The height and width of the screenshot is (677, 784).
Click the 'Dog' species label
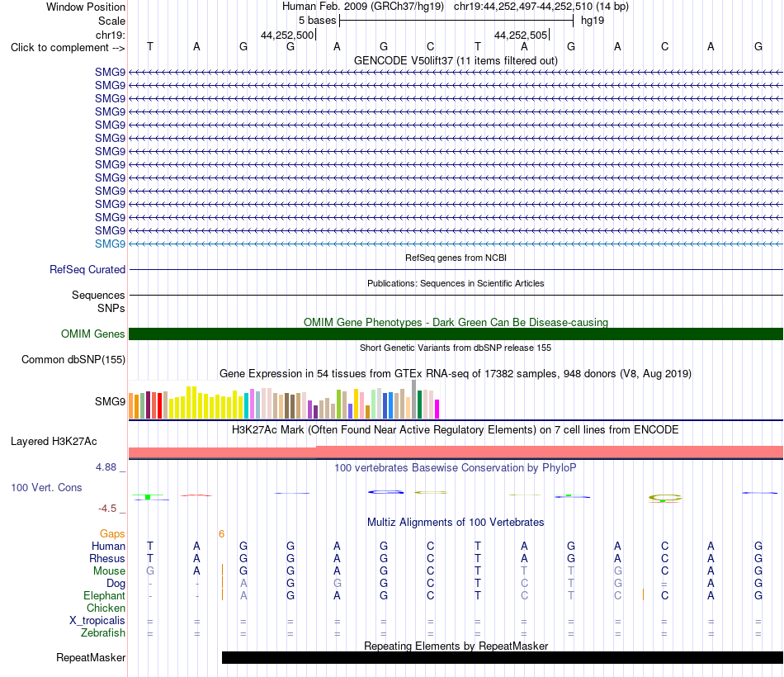tap(116, 584)
